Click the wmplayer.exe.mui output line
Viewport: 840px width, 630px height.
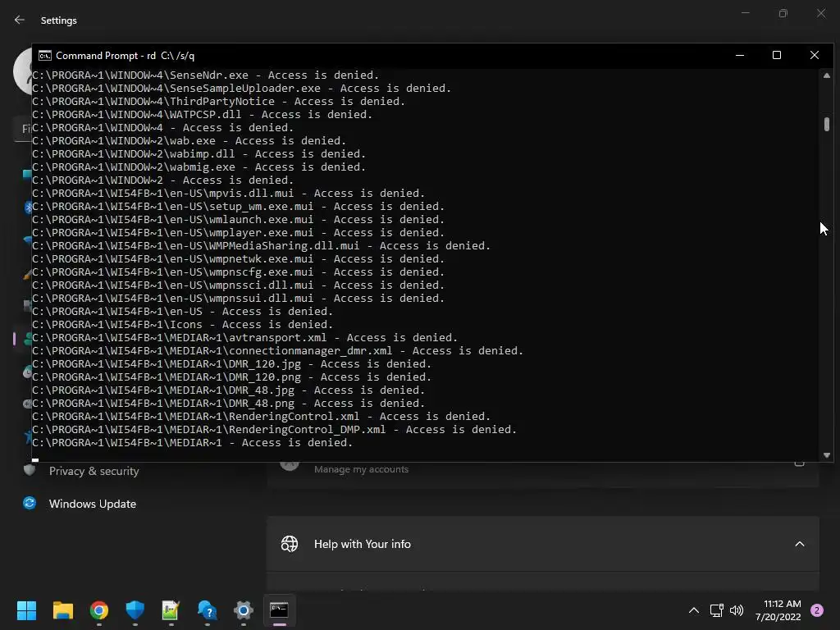tap(239, 232)
